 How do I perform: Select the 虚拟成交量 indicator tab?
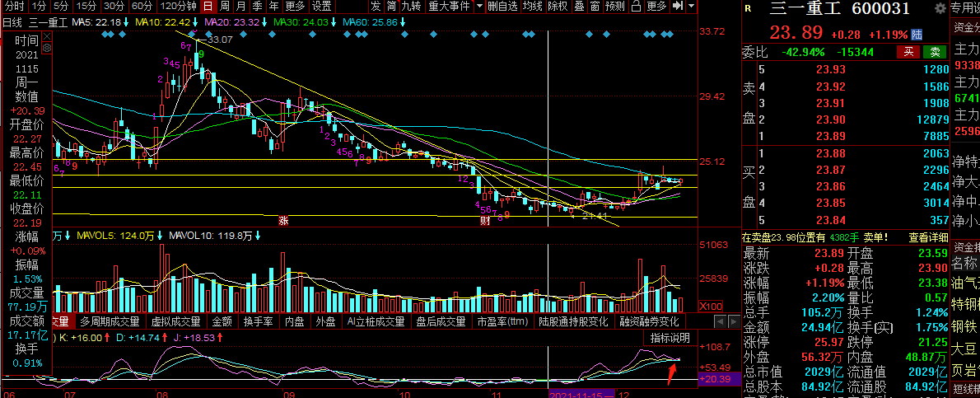(x=175, y=321)
